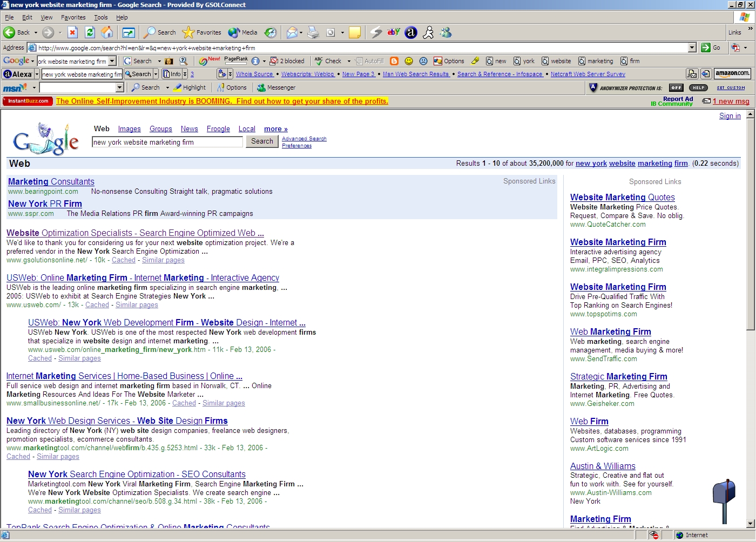Open the MSN toolbar search box dropdown
Screen dimensions: 756x542
tap(120, 87)
